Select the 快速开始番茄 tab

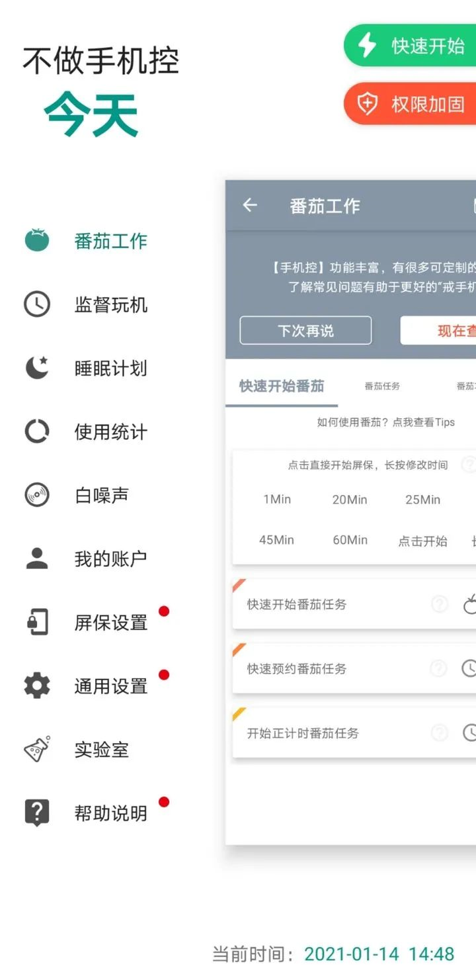click(282, 386)
